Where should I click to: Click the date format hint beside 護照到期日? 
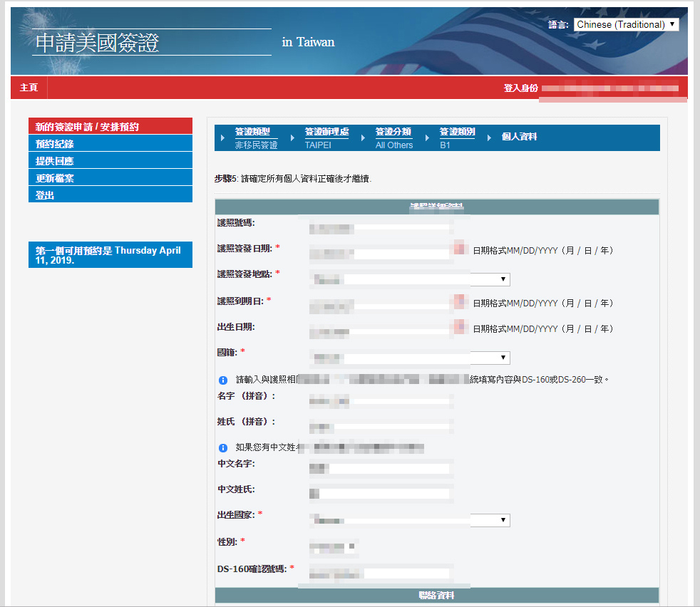(543, 303)
